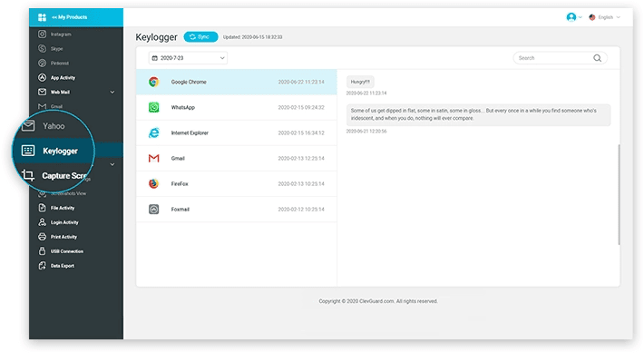This screenshot has width=644, height=353.
Task: Expand the Capture Screen submenu chevron
Action: point(112,164)
